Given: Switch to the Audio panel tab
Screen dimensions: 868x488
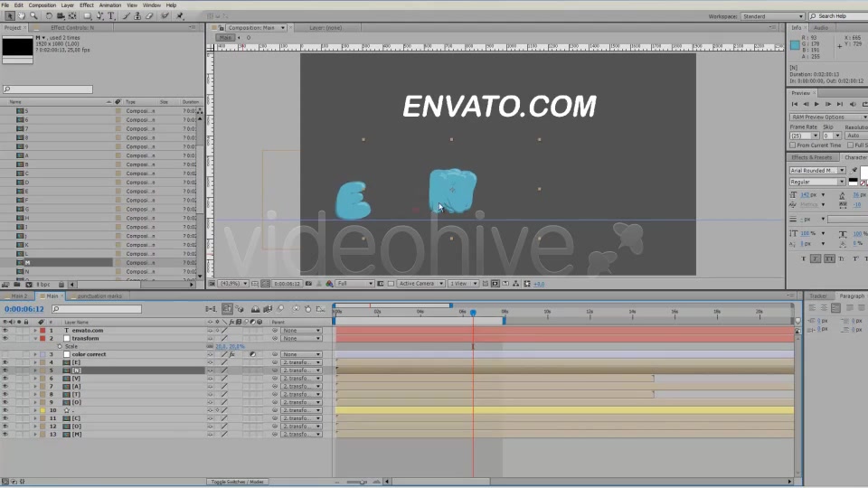Looking at the screenshot, I should [x=821, y=28].
